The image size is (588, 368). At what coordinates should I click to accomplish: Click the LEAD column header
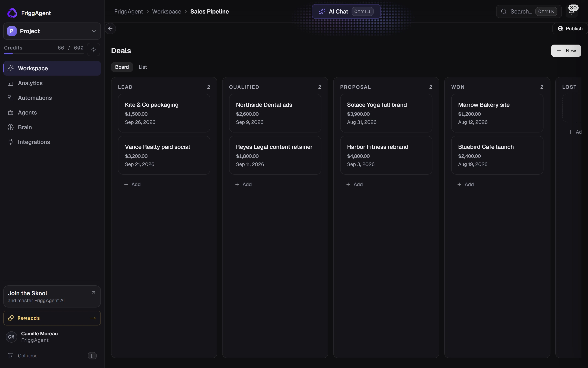click(125, 87)
